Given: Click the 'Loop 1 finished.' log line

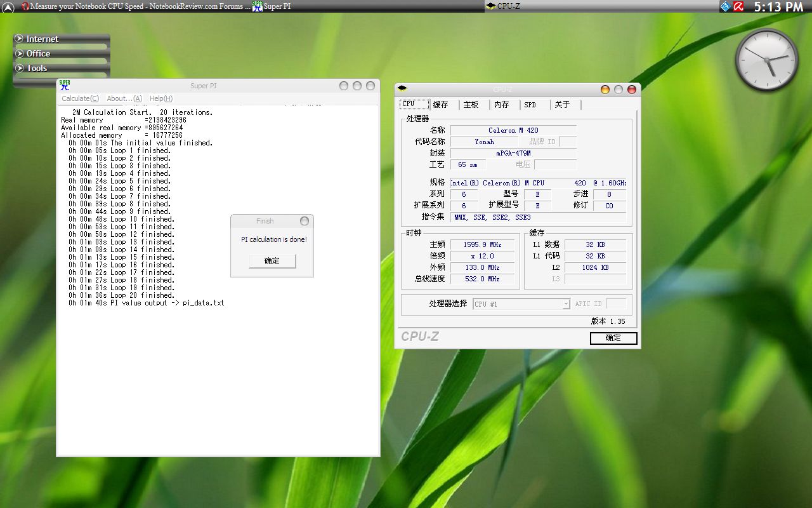Looking at the screenshot, I should point(120,150).
